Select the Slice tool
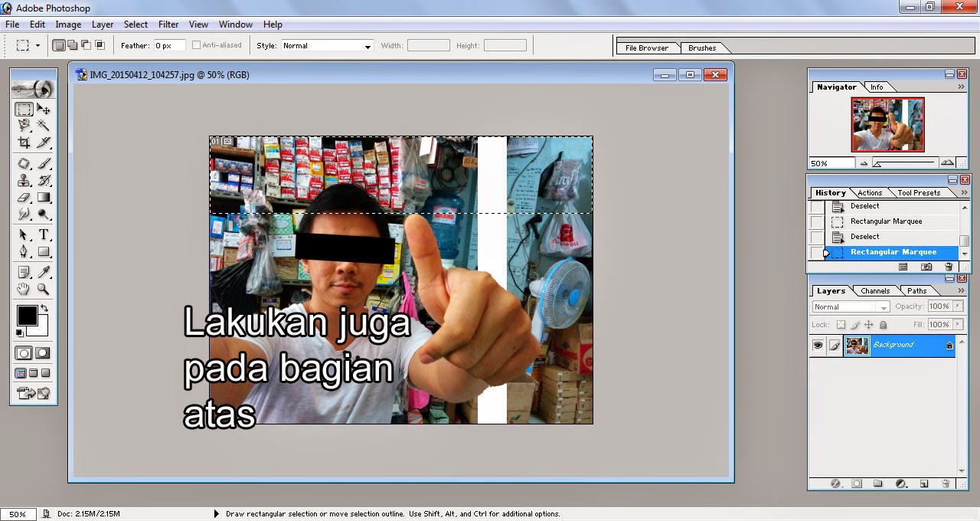This screenshot has height=521, width=980. 44,143
